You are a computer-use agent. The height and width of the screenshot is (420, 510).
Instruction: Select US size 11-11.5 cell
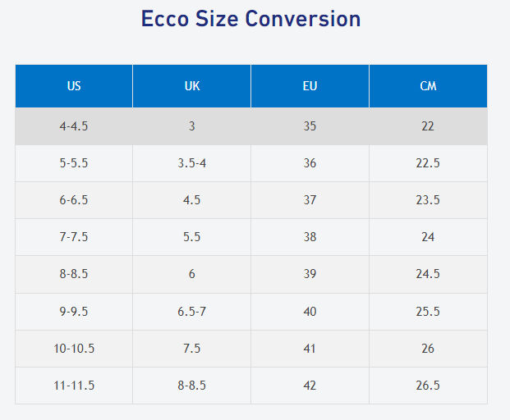[x=74, y=386]
